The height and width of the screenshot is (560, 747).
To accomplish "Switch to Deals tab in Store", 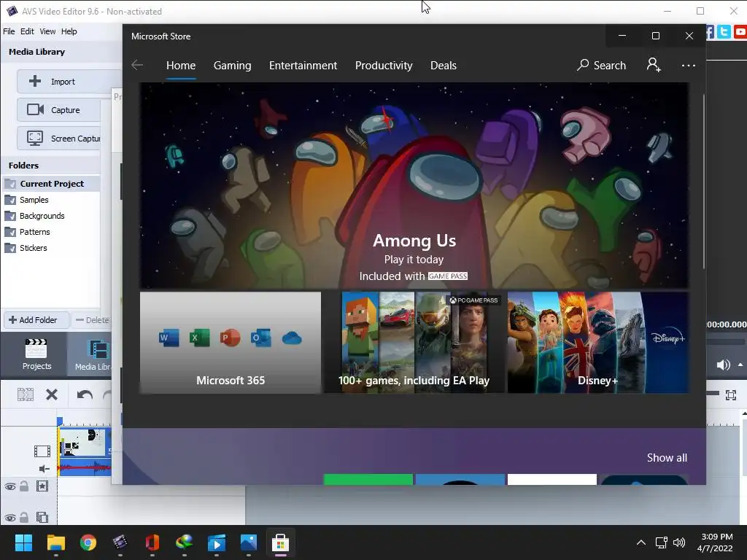I will (444, 65).
